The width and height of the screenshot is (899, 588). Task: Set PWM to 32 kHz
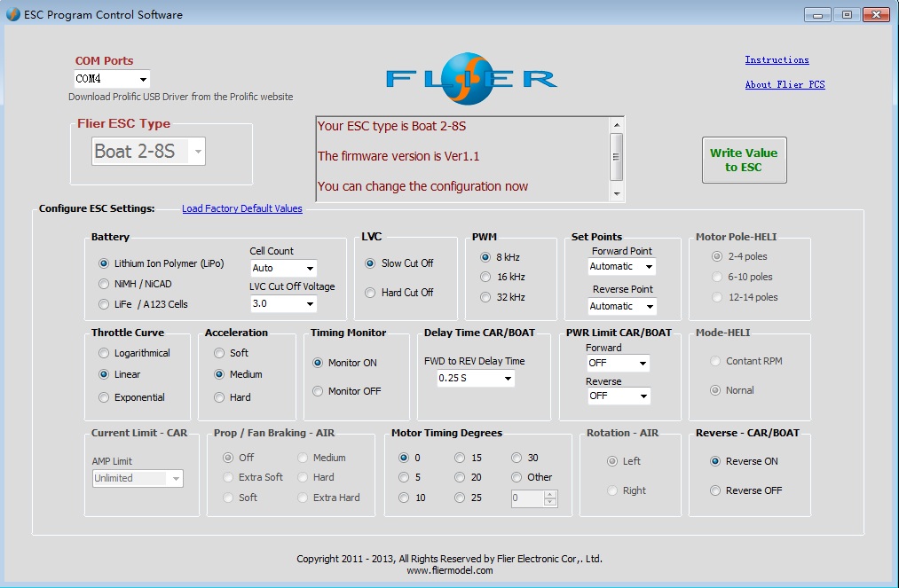(x=502, y=297)
